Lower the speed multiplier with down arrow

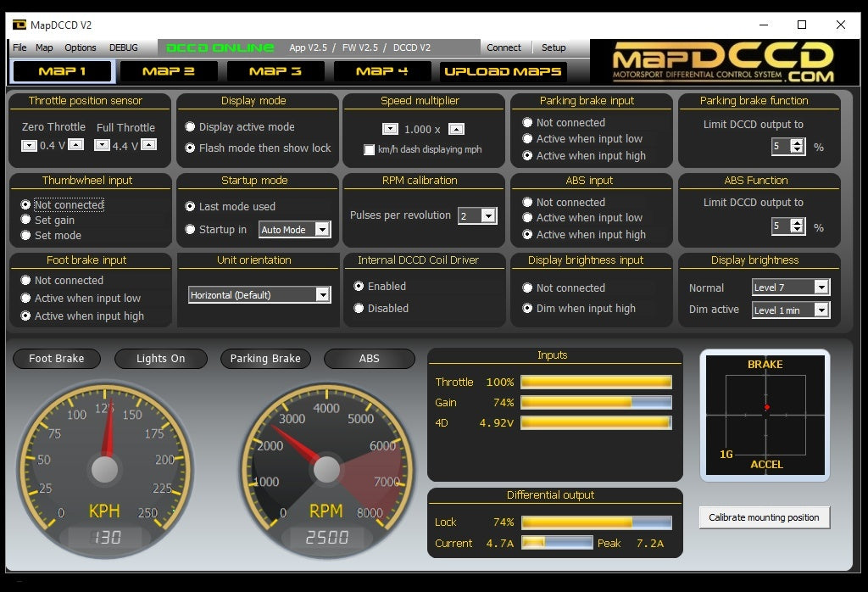point(390,129)
